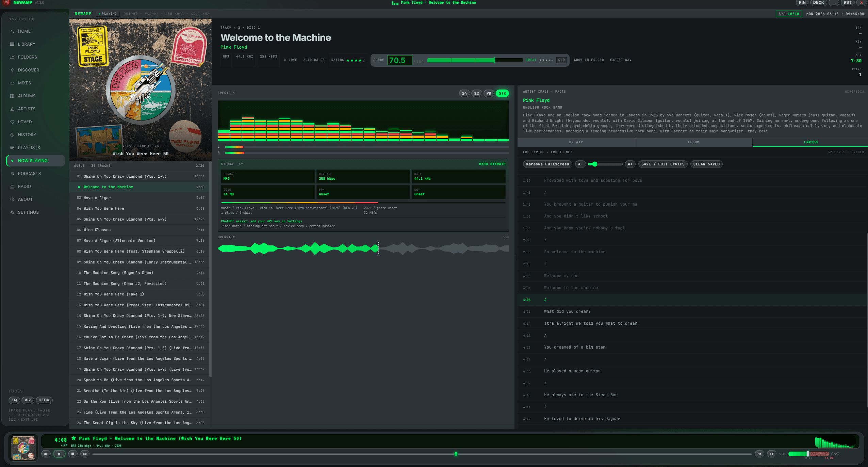Open Albums via the grid icon

click(x=12, y=96)
